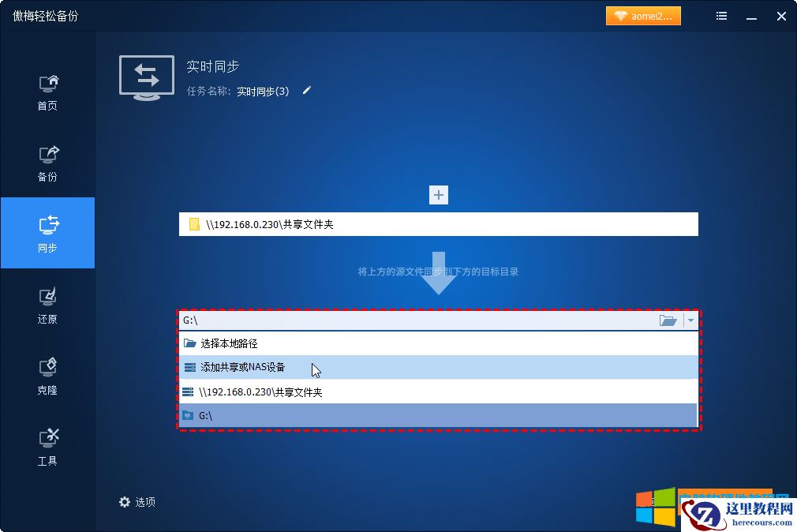Viewport: 797px width, 532px height.
Task: Select the 克隆 (Clone) sidebar icon
Action: tap(47, 373)
